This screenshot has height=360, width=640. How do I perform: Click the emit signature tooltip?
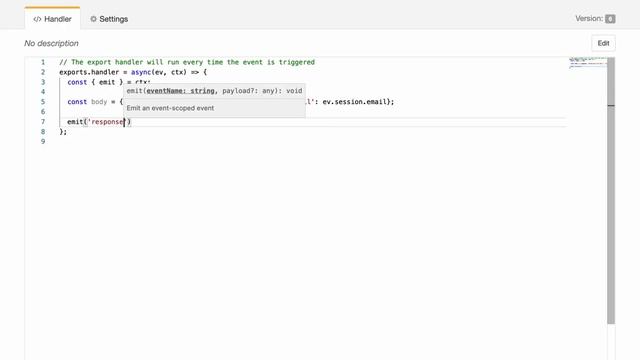tap(214, 91)
